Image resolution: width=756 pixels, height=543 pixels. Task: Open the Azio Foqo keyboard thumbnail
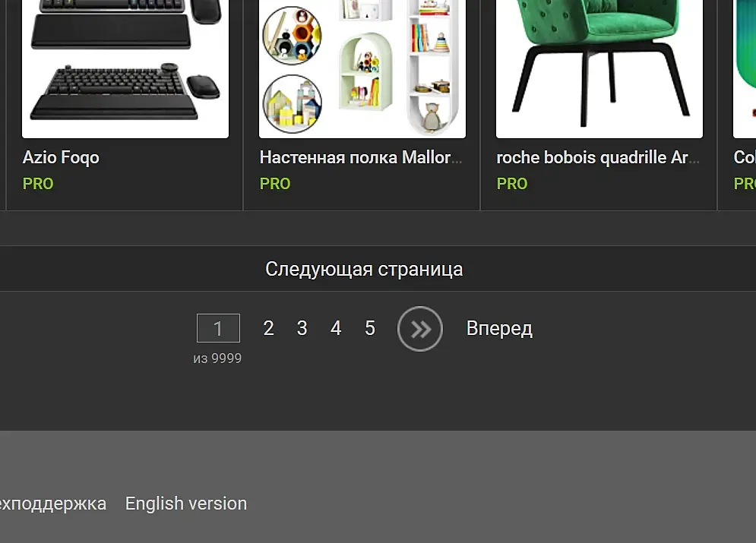125,69
